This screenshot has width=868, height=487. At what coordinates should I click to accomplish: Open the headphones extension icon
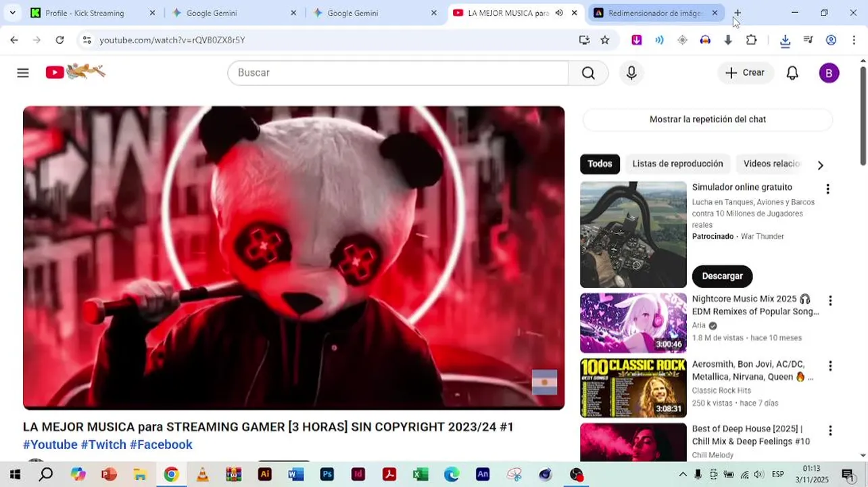coord(705,40)
